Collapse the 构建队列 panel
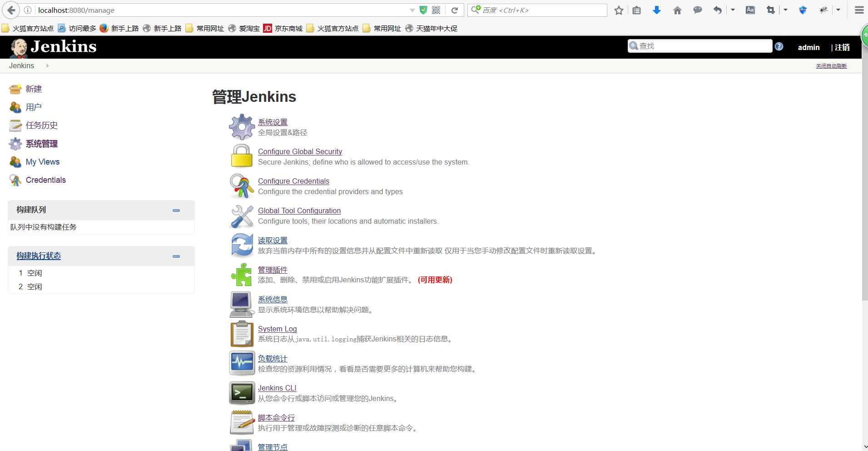This screenshot has height=451, width=868. pos(176,210)
